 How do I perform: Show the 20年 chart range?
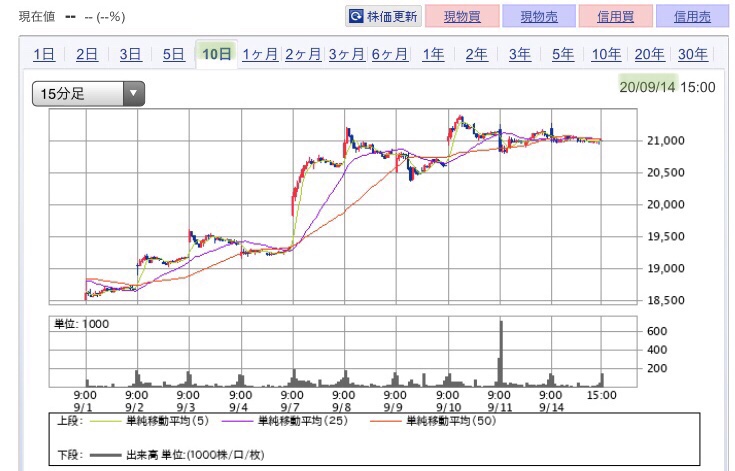649,54
